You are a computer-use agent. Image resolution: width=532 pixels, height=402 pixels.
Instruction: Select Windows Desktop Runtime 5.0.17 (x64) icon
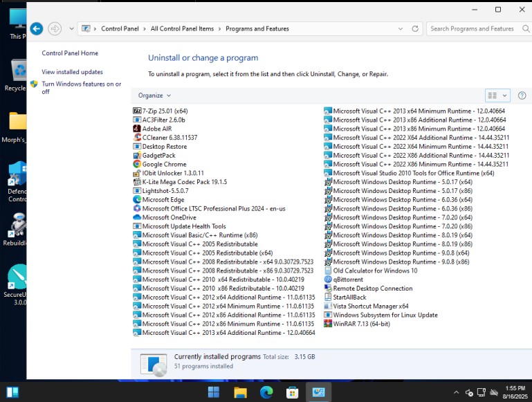point(328,182)
